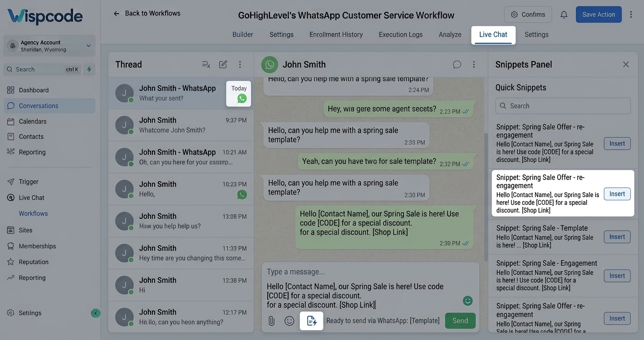Open chat comment bubble icon in header
This screenshot has height=340, width=644.
[x=457, y=65]
